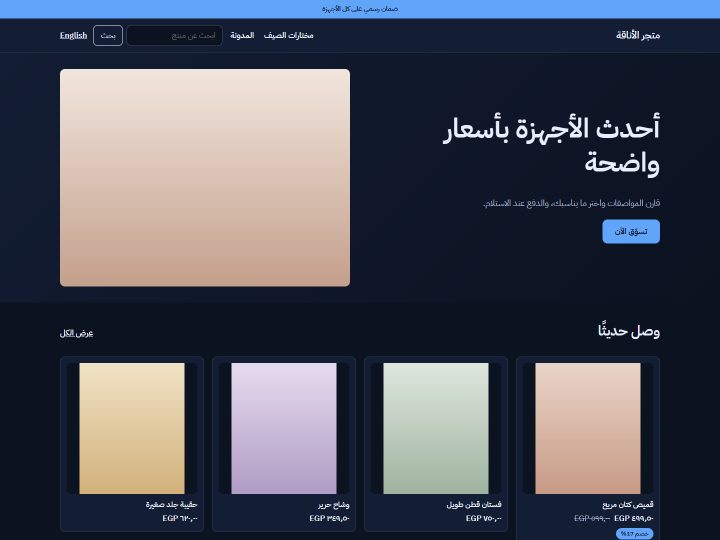Open قميص كتان مريح product image
This screenshot has height=540, width=720.
coord(588,428)
